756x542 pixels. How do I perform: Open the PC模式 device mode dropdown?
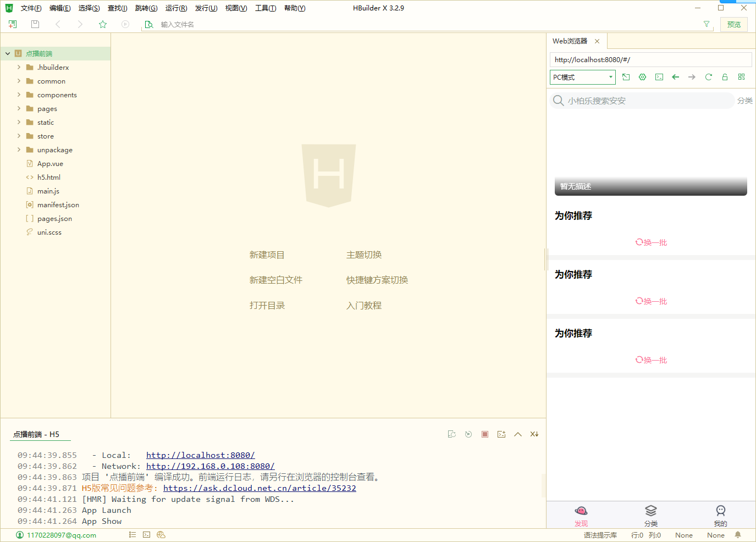[583, 78]
